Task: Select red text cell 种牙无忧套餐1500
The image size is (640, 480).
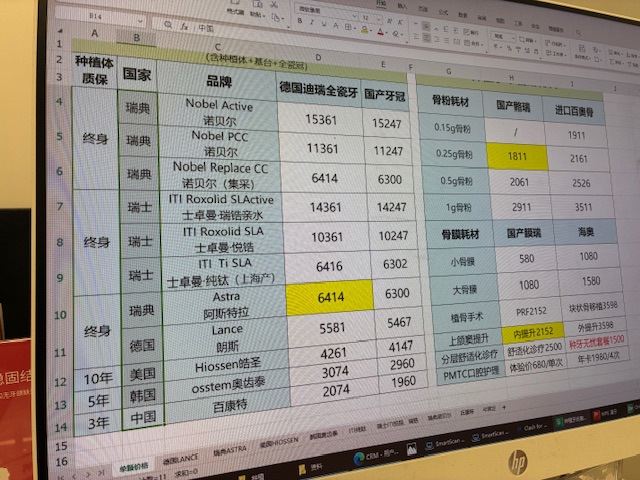Action: pyautogui.click(x=597, y=340)
